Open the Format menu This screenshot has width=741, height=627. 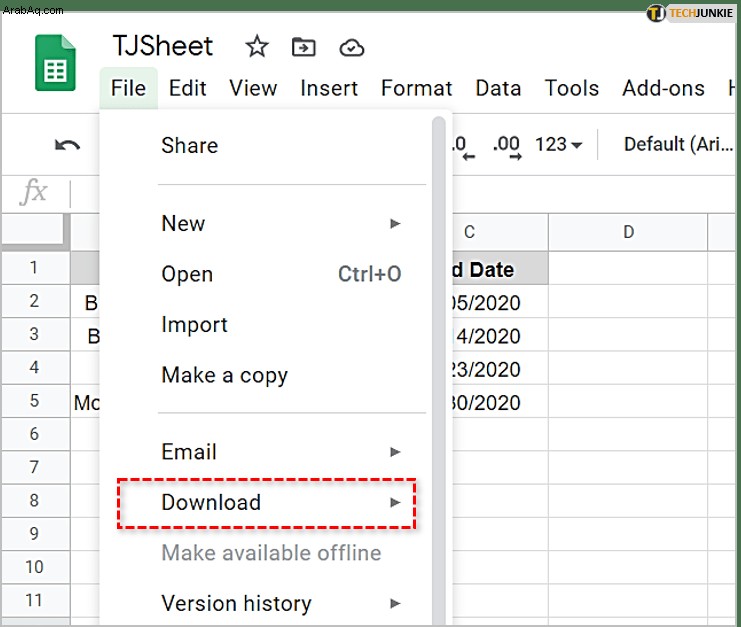point(416,88)
